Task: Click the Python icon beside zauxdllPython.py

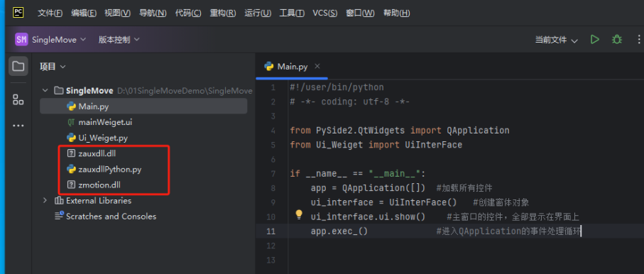Action: [x=71, y=169]
